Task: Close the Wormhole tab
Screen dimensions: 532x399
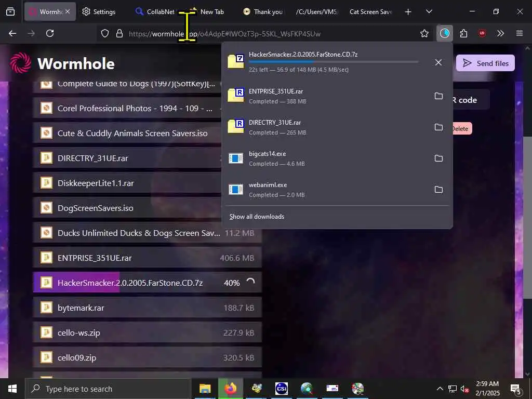Action: point(68,11)
